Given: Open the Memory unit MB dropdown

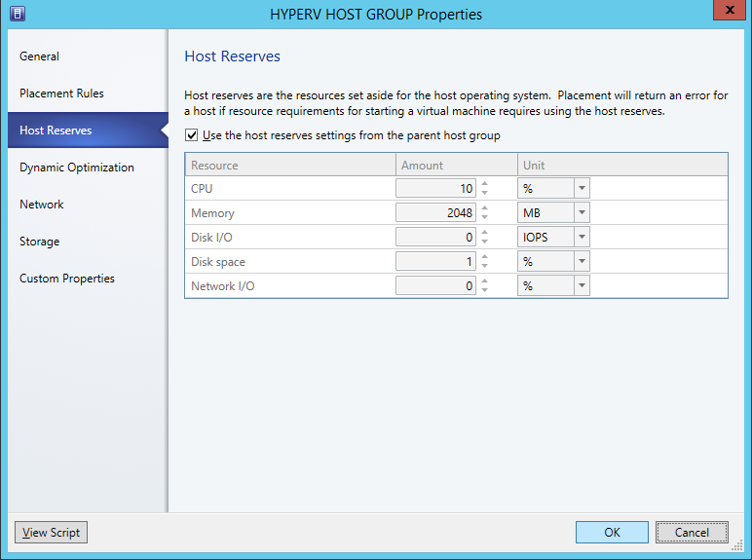Looking at the screenshot, I should pyautogui.click(x=582, y=213).
